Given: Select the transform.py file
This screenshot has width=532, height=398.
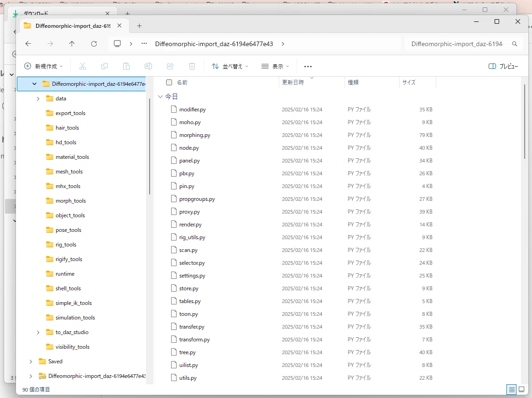Looking at the screenshot, I should 194,339.
